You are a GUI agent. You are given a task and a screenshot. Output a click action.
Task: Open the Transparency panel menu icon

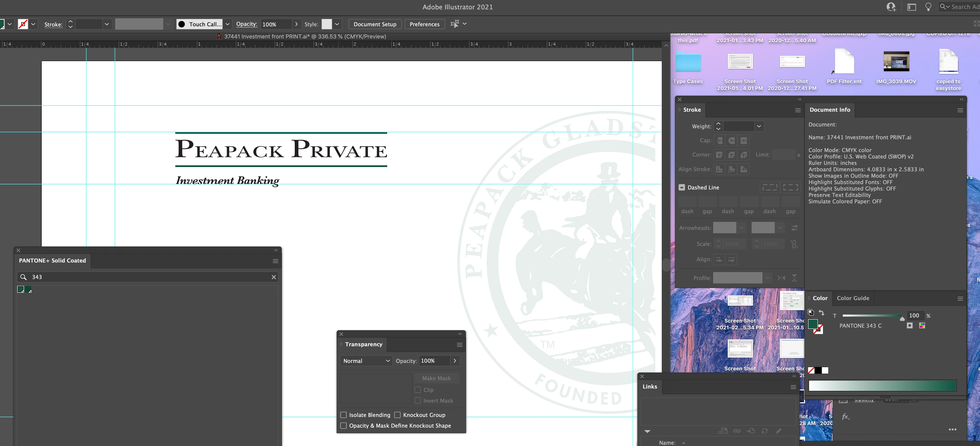click(460, 345)
